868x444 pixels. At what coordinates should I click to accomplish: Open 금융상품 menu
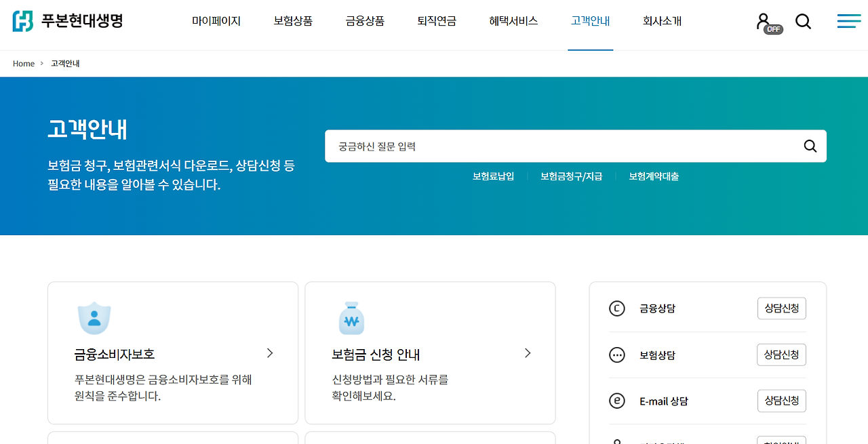click(365, 21)
